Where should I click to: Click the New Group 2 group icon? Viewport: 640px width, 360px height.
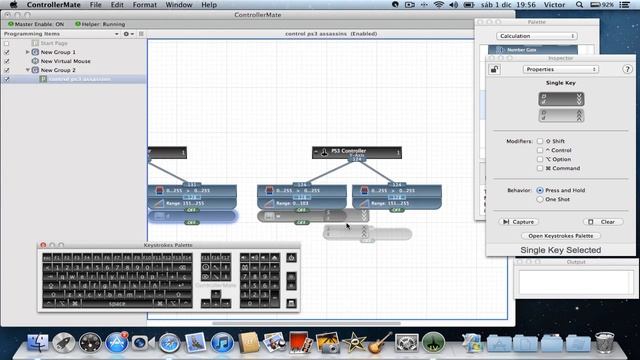click(x=35, y=70)
